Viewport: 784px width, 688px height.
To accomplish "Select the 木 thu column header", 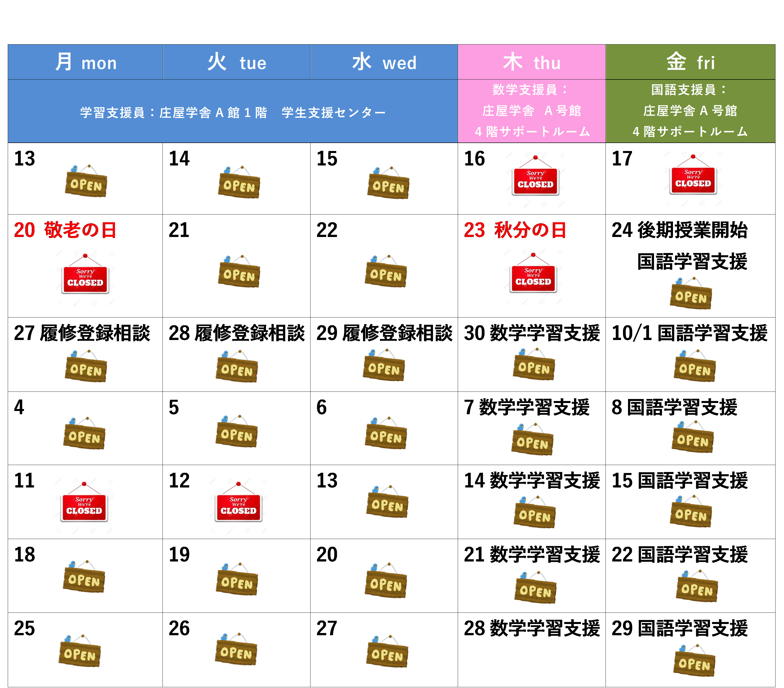I will point(531,62).
